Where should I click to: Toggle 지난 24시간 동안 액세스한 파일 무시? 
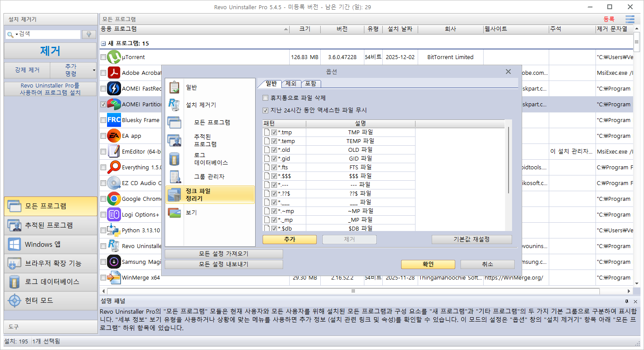[x=266, y=111]
